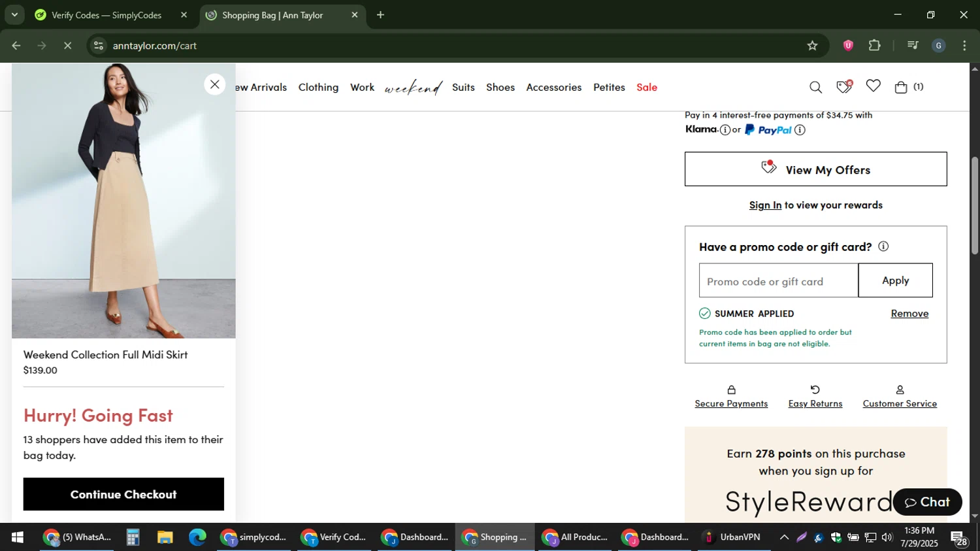
Task: Open the browser extensions puzzle icon
Action: [x=874, y=46]
